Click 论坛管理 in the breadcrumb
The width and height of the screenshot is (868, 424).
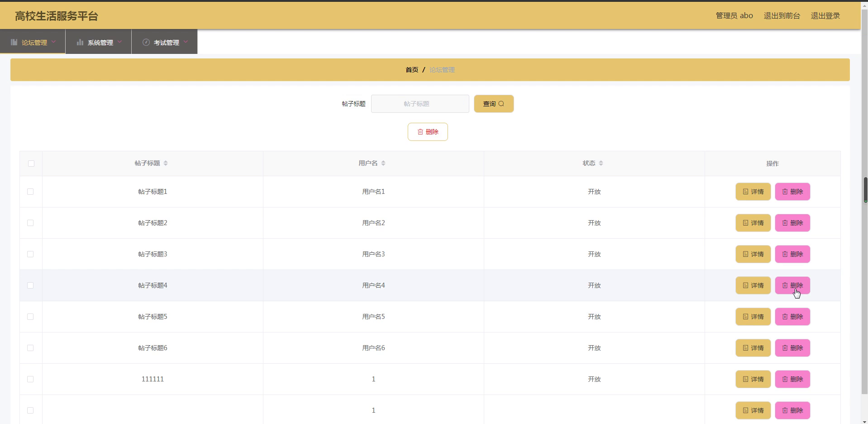442,70
